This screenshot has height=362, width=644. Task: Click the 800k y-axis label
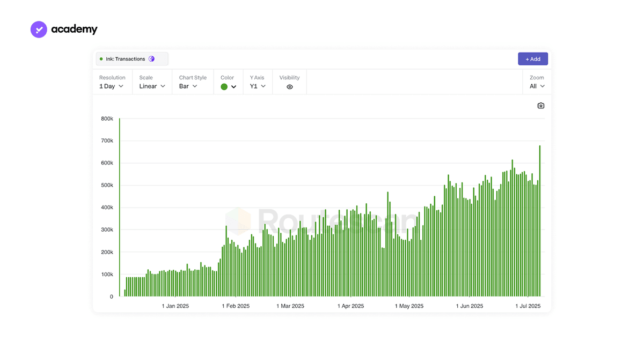click(107, 119)
